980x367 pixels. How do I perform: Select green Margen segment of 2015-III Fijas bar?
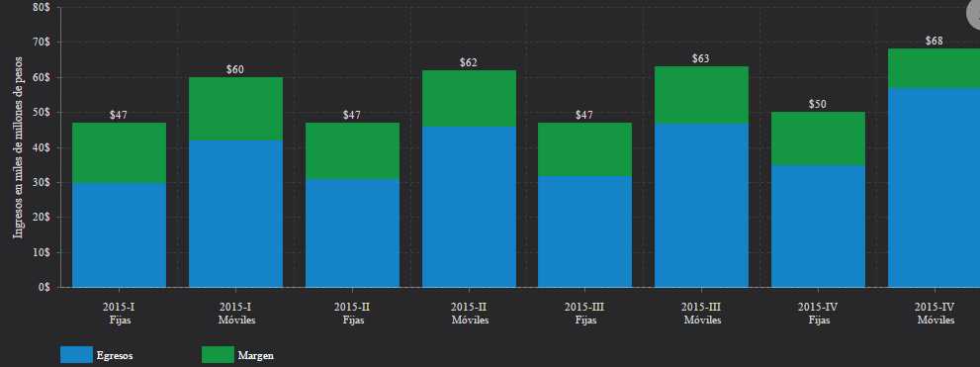coord(585,149)
